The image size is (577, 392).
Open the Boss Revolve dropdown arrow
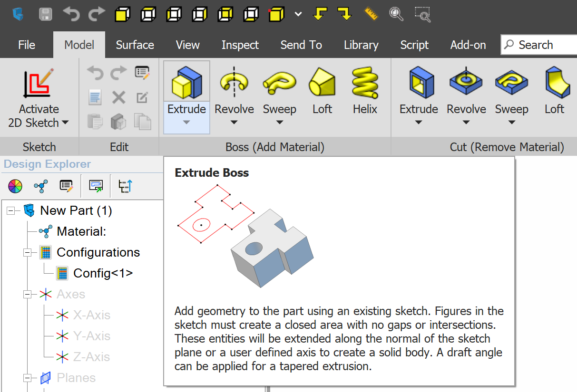(234, 123)
